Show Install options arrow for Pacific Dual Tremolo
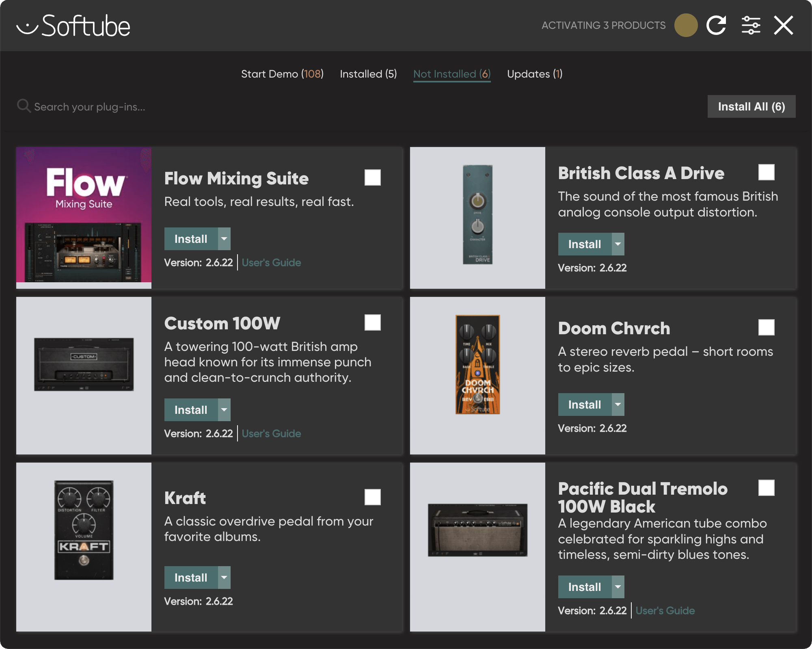The width and height of the screenshot is (812, 649). [x=618, y=587]
